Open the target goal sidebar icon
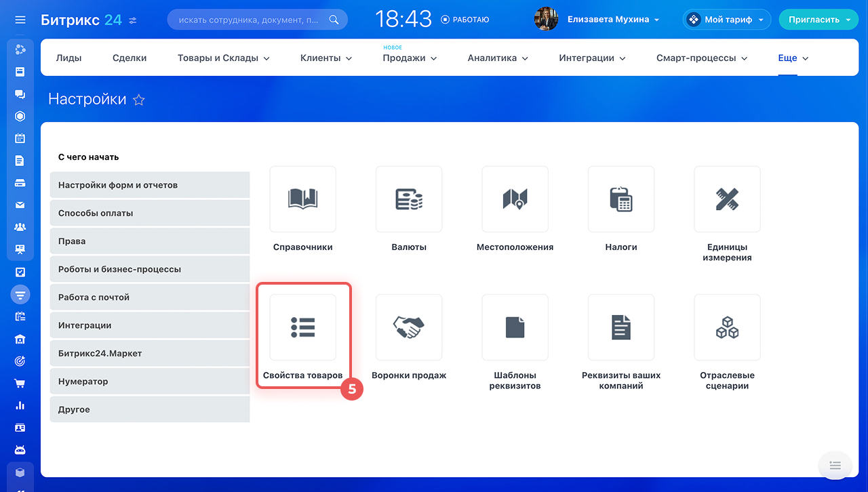This screenshot has width=868, height=492. (x=20, y=361)
